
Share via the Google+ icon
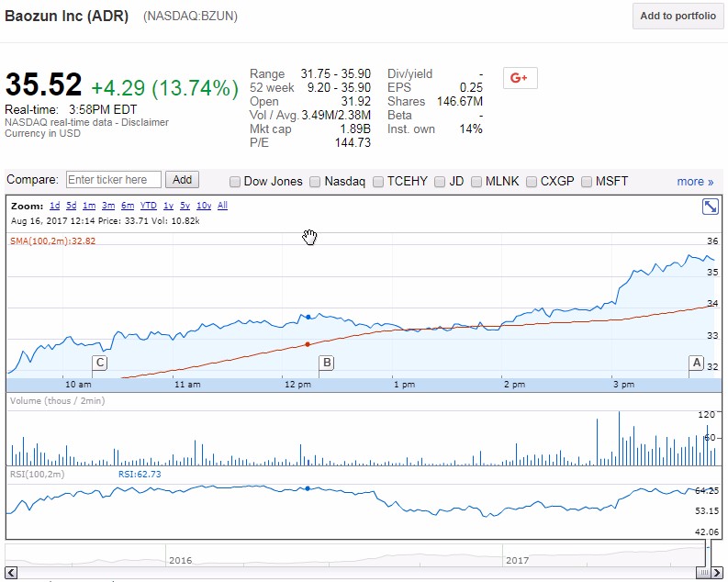tap(520, 78)
